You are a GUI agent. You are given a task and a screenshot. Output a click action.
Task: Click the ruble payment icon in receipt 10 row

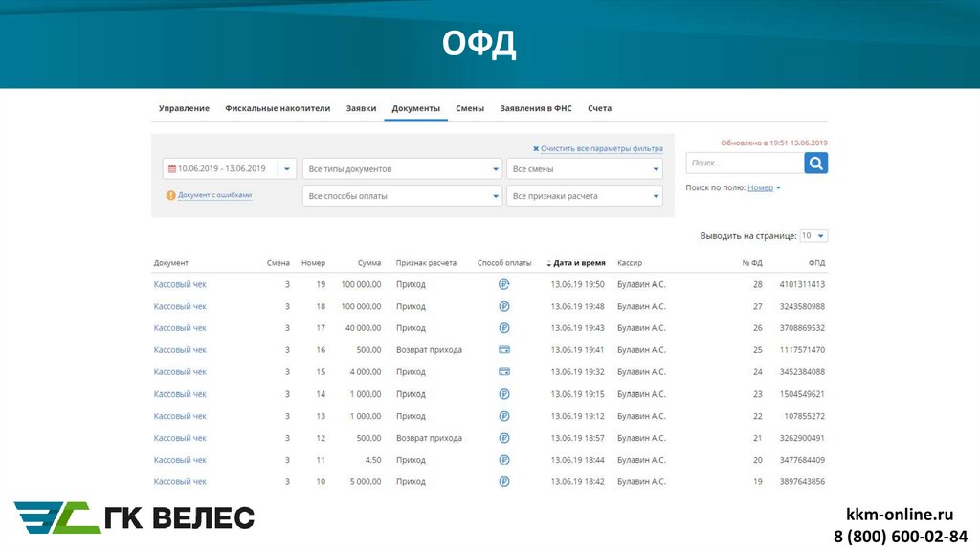coord(504,482)
